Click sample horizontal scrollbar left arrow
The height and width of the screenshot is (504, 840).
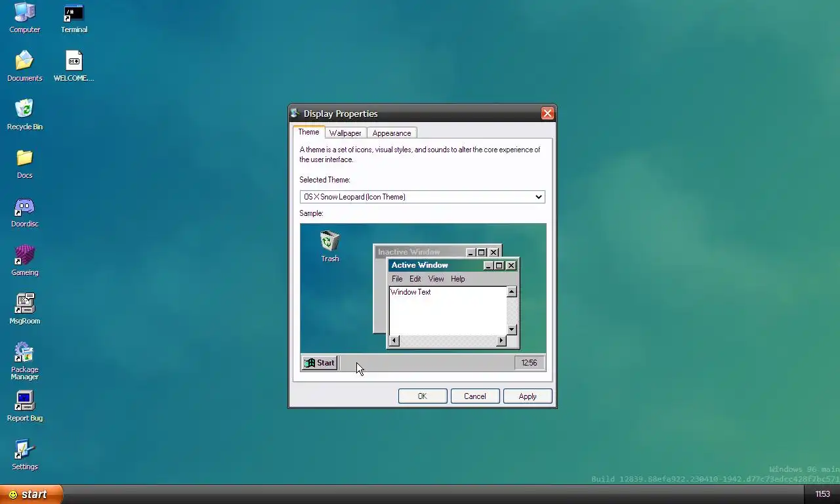click(x=394, y=341)
